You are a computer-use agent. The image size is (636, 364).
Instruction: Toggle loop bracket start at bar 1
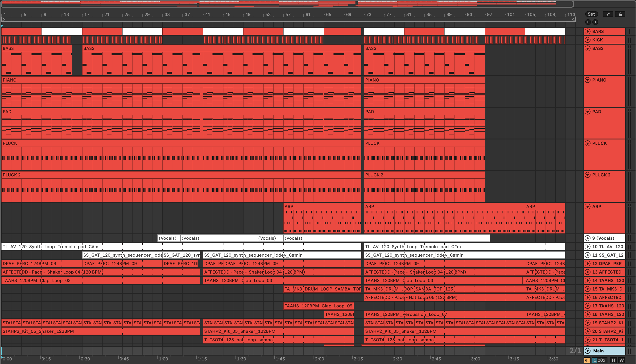point(3,19)
